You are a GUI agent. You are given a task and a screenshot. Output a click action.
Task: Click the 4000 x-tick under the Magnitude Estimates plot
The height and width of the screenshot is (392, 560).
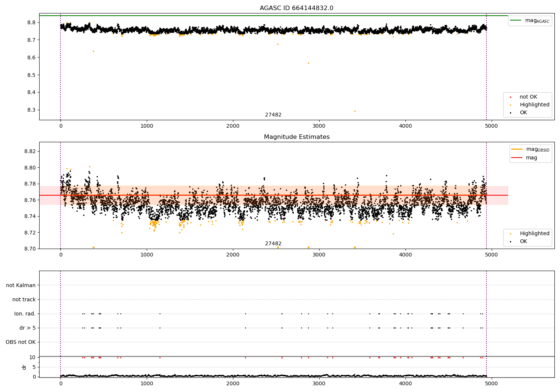405,255
